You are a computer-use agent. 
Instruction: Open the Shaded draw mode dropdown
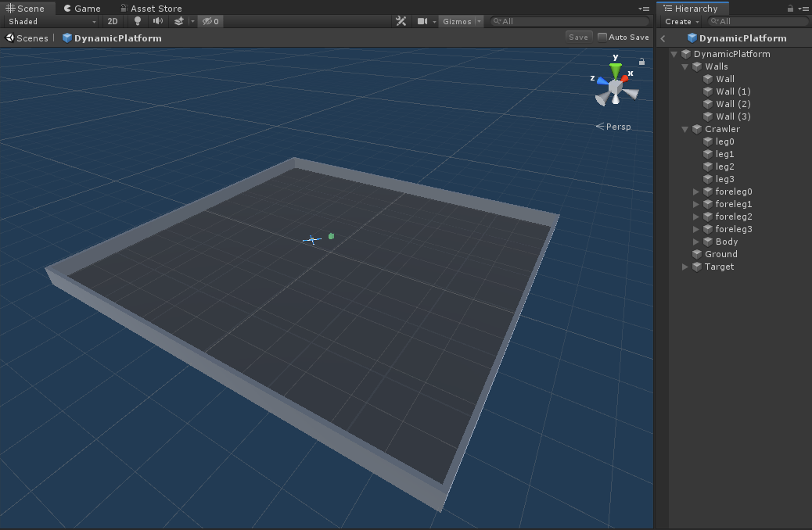point(52,21)
